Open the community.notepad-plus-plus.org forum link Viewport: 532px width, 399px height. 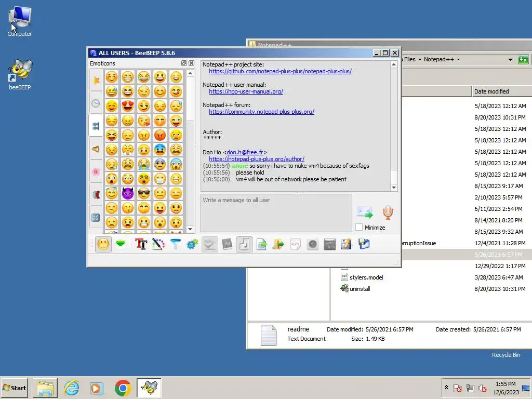point(262,112)
